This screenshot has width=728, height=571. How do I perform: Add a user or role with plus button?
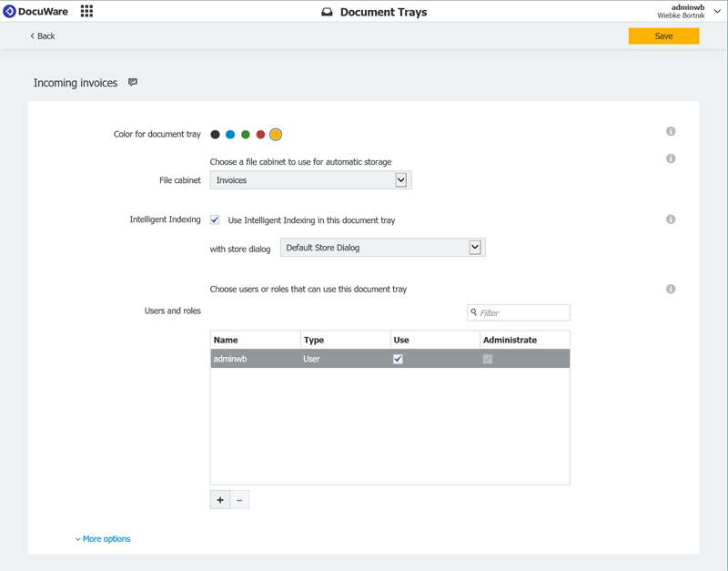coord(220,500)
